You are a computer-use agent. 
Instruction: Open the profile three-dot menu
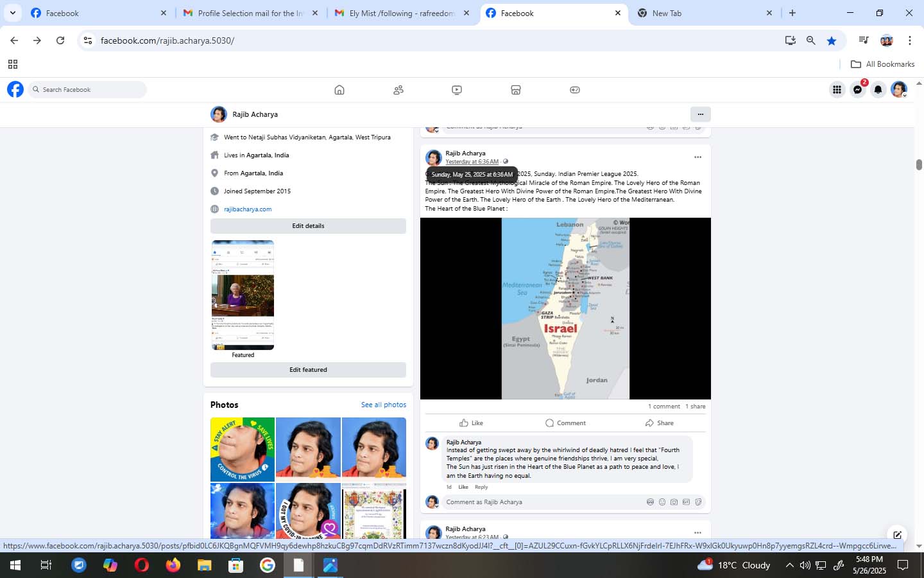pyautogui.click(x=700, y=114)
